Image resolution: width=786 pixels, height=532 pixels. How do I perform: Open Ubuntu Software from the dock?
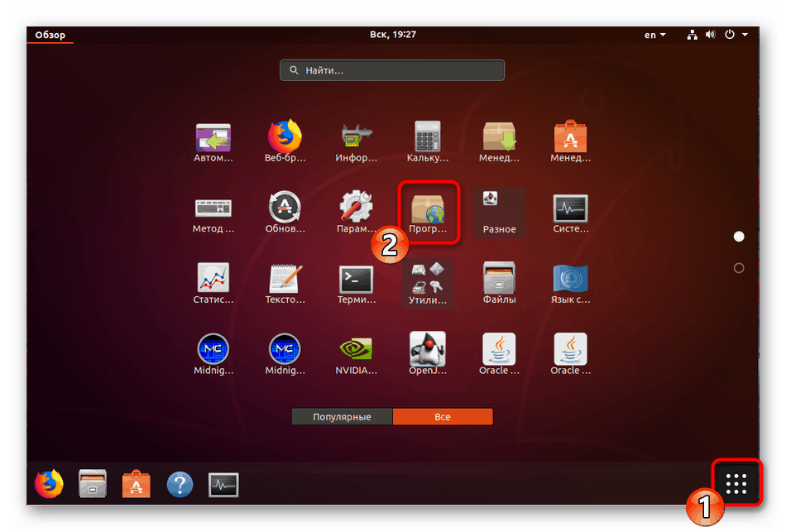[136, 484]
